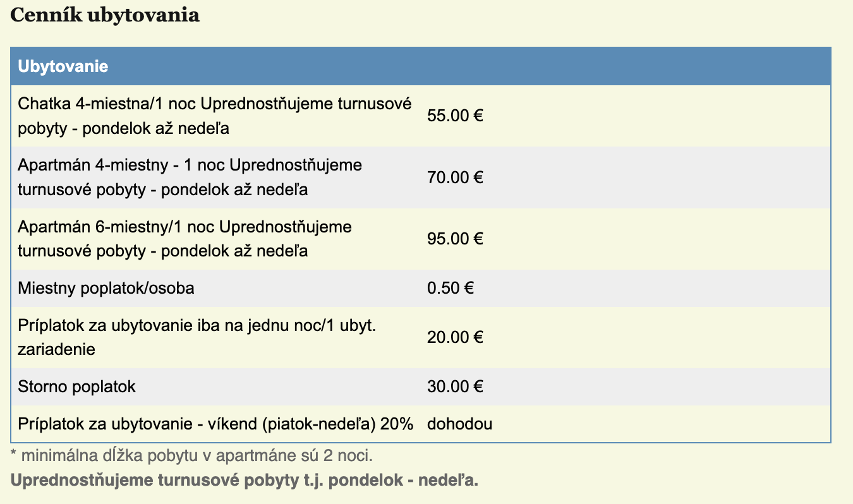This screenshot has width=853, height=504.
Task: Click the '20%' weekend surcharge value
Action: click(x=397, y=424)
